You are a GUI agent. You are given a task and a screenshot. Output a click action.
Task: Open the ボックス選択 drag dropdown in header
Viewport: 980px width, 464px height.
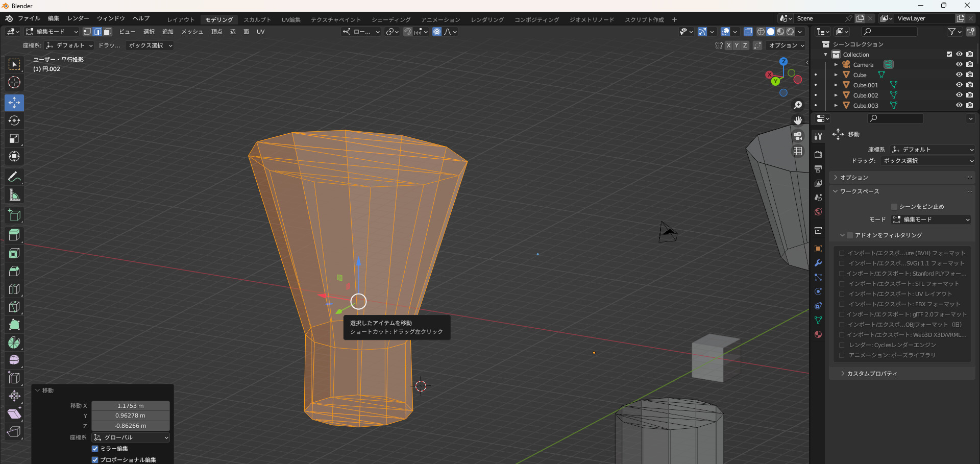[150, 45]
